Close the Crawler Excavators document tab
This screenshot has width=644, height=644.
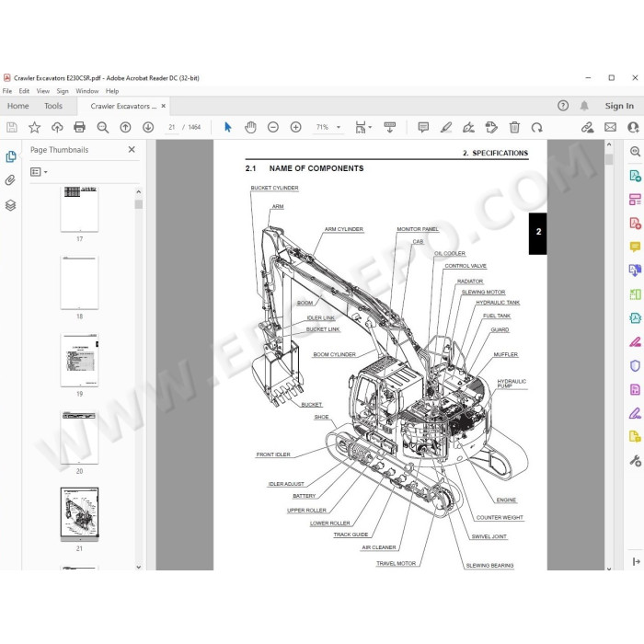[x=164, y=106]
